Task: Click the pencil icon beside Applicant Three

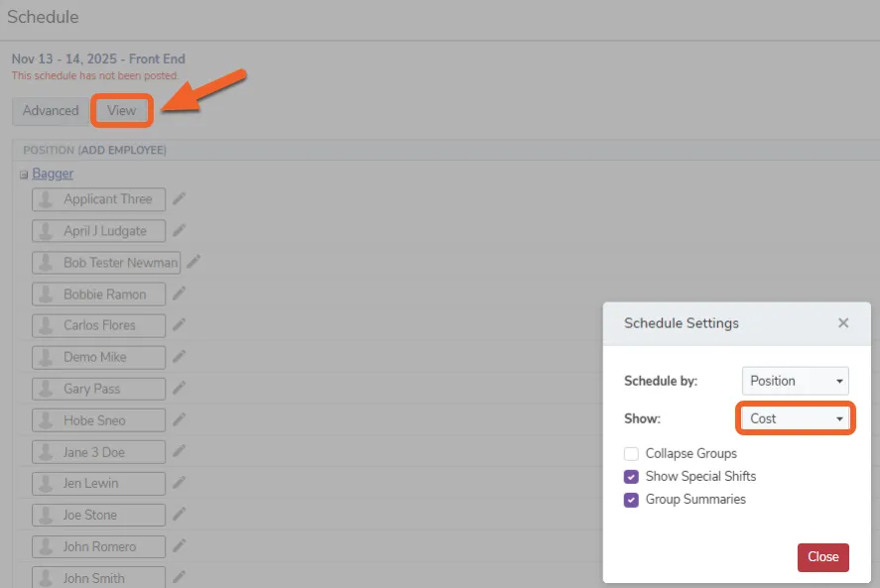Action: [x=179, y=198]
